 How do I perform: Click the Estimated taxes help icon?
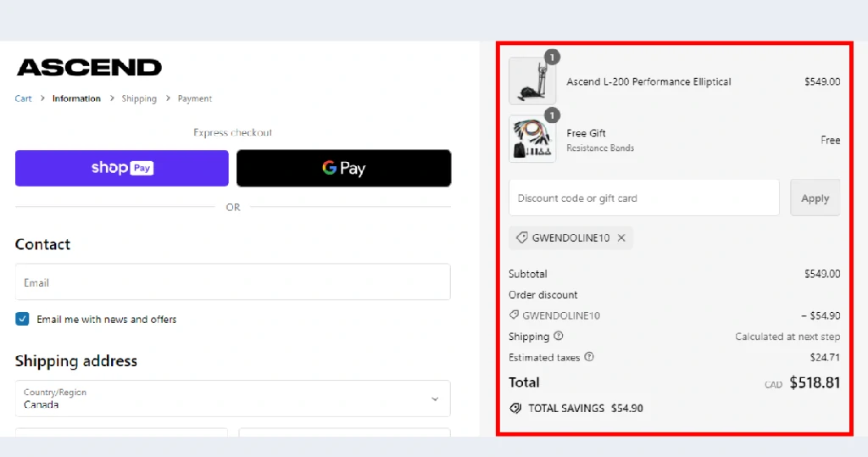[x=589, y=357]
